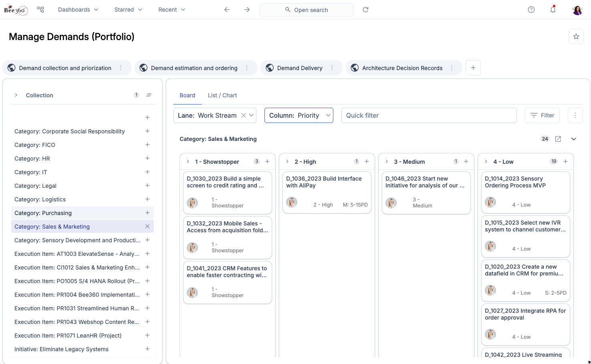The width and height of the screenshot is (591, 364).
Task: Remove the Sales & Marketing category selection
Action: (147, 227)
